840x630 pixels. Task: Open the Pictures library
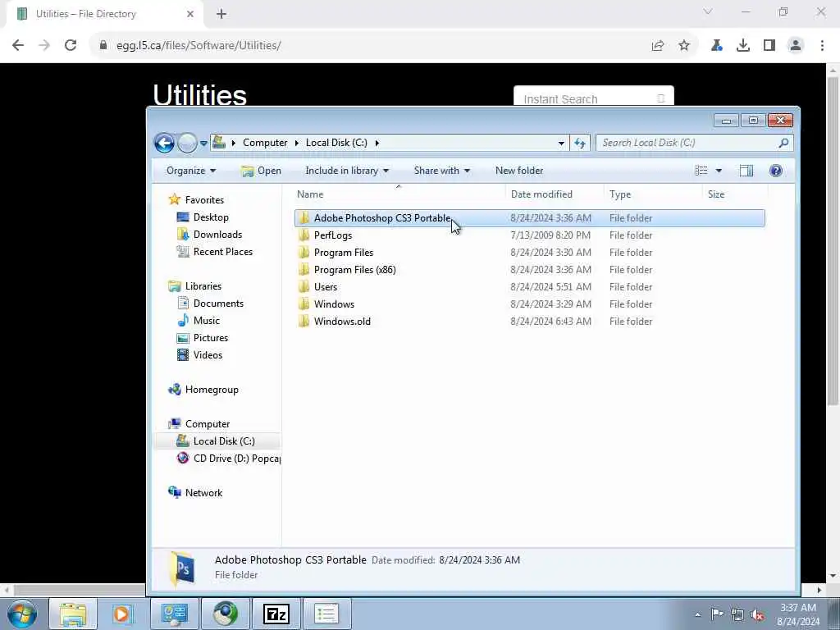click(203, 337)
